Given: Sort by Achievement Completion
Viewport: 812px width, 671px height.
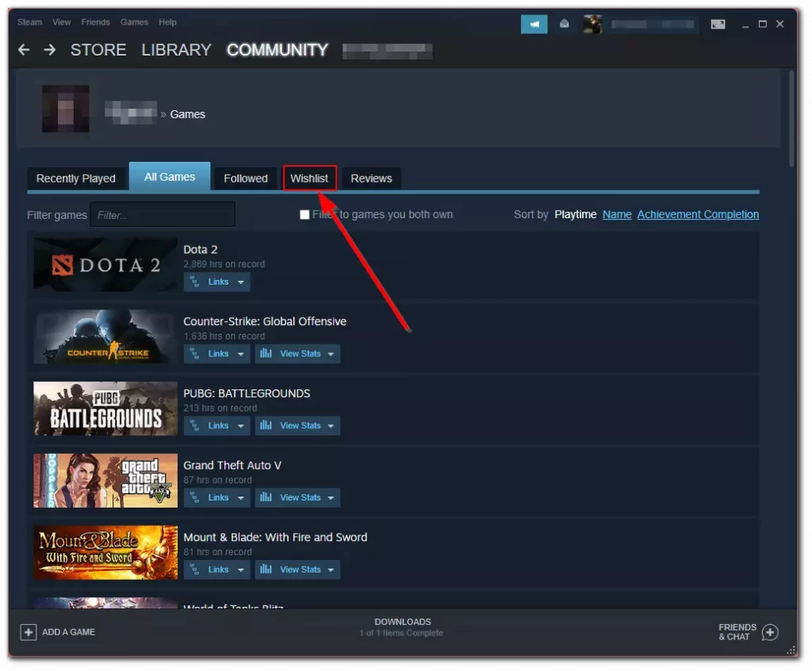Looking at the screenshot, I should click(698, 214).
